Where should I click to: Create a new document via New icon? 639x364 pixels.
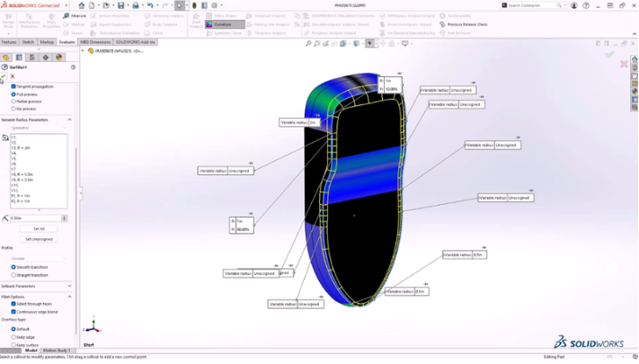(x=92, y=5)
